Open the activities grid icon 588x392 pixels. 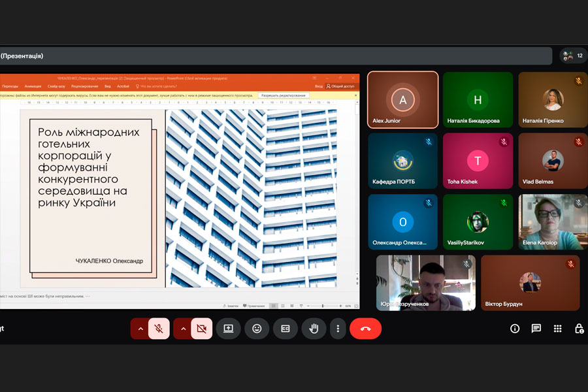tap(558, 329)
